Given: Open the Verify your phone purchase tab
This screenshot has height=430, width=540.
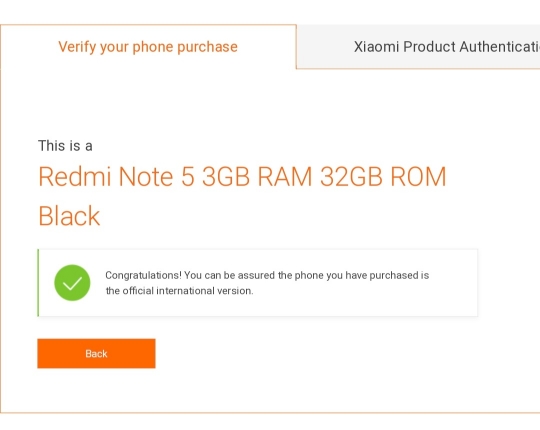Looking at the screenshot, I should pyautogui.click(x=148, y=47).
